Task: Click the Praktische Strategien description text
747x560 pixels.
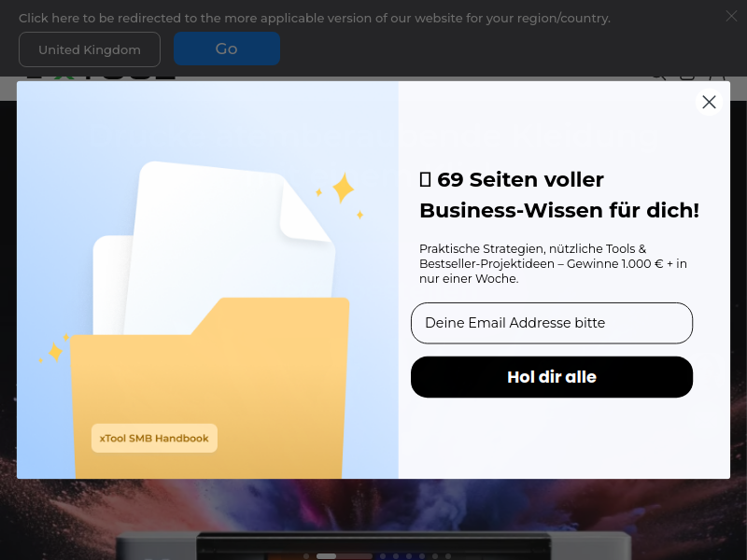Action: (x=553, y=263)
